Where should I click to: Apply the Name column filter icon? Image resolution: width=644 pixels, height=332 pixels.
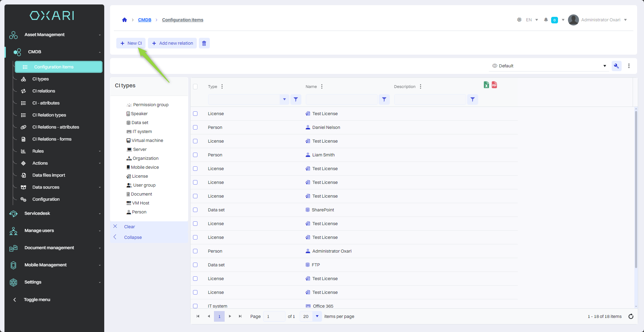(x=384, y=100)
